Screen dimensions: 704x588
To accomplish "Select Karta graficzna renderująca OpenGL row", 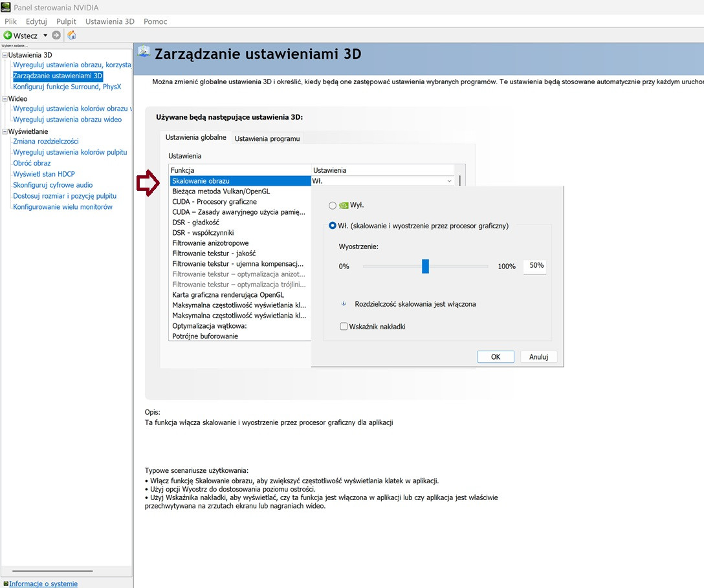I will click(x=240, y=295).
